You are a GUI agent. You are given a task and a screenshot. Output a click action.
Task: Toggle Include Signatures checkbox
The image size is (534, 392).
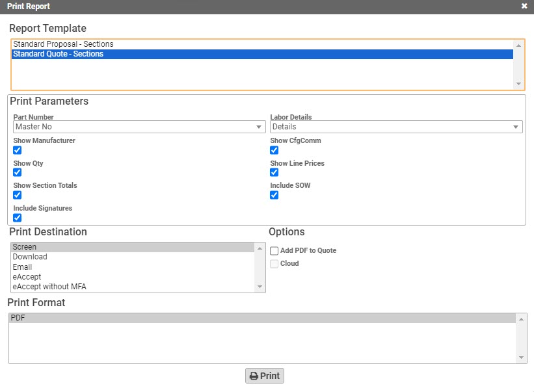pyautogui.click(x=18, y=218)
